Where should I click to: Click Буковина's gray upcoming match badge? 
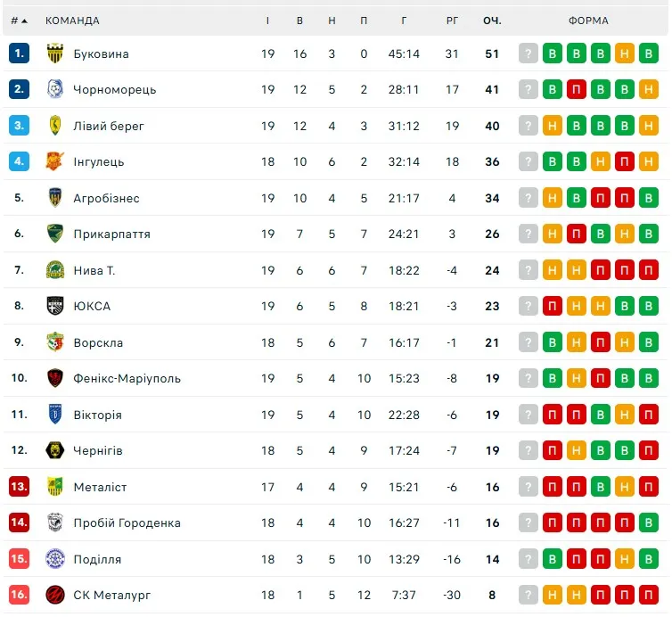[529, 53]
